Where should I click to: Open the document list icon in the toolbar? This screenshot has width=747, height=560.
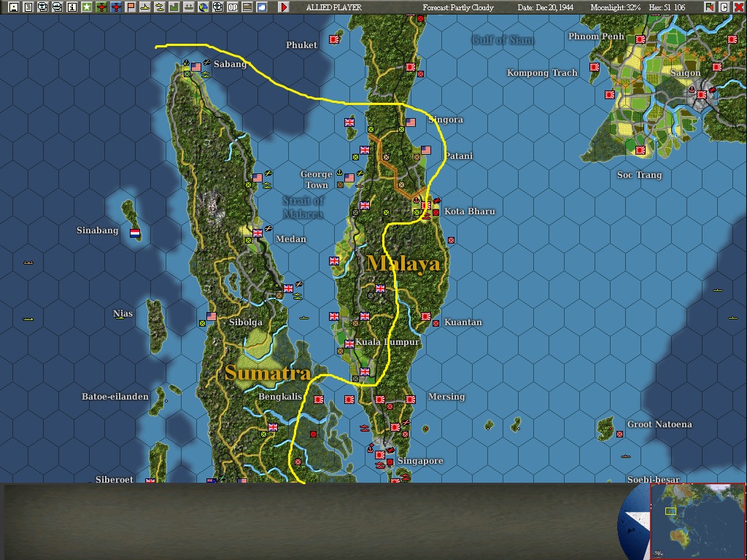[28, 7]
